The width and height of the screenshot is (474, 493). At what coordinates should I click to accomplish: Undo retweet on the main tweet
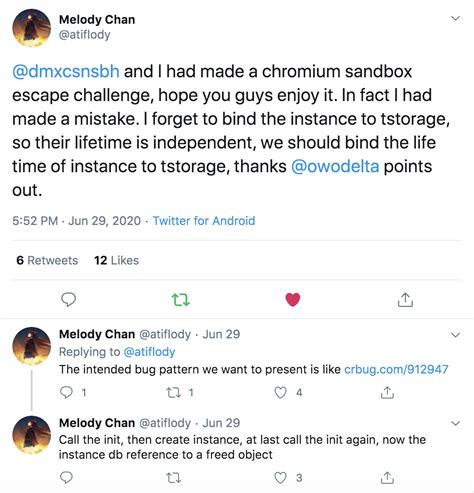point(181,300)
